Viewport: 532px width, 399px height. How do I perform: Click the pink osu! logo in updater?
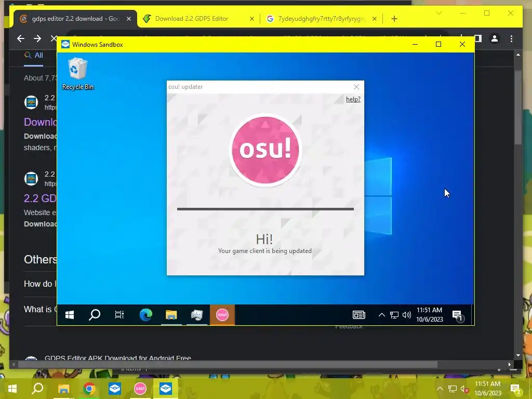[x=265, y=150]
